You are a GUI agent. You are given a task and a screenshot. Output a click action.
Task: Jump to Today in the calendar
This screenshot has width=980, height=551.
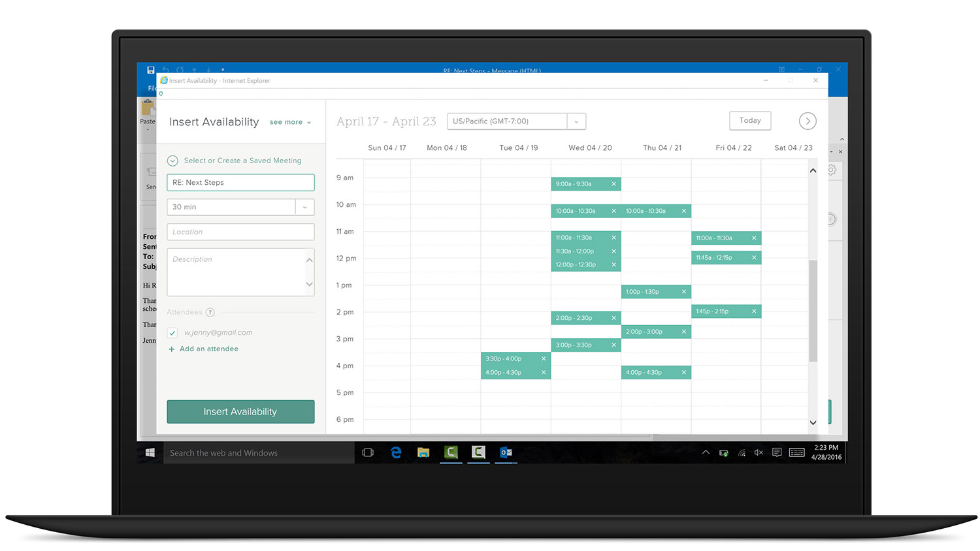[750, 121]
